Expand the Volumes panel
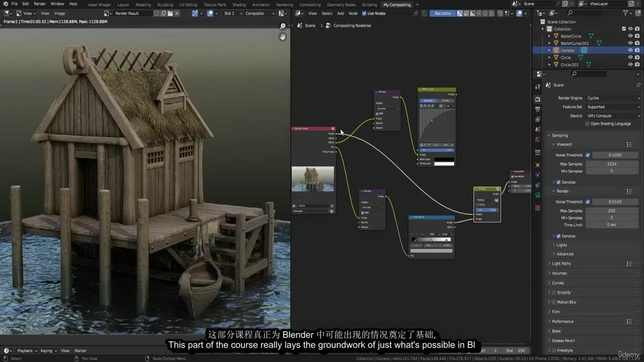The width and height of the screenshot is (644, 362). pyautogui.click(x=559, y=273)
